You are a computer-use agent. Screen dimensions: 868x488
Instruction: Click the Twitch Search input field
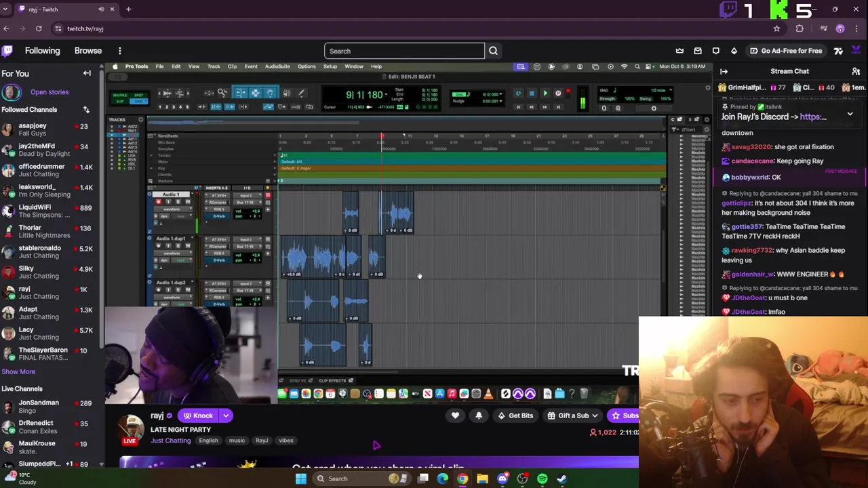pyautogui.click(x=405, y=51)
